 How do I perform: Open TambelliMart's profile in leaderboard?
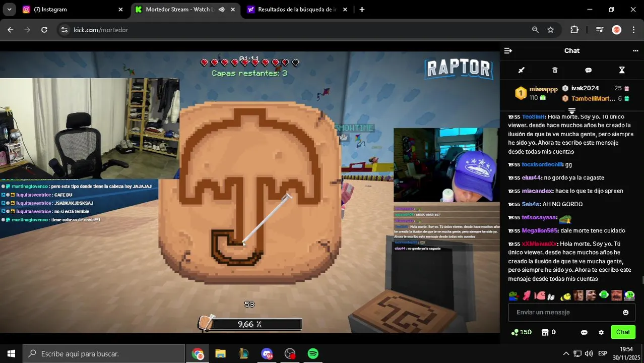pos(593,99)
